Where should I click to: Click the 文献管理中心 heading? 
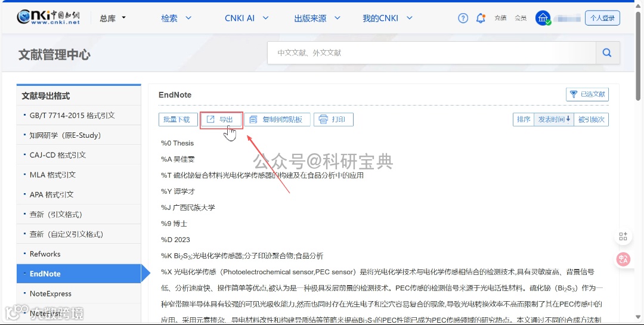[54, 54]
